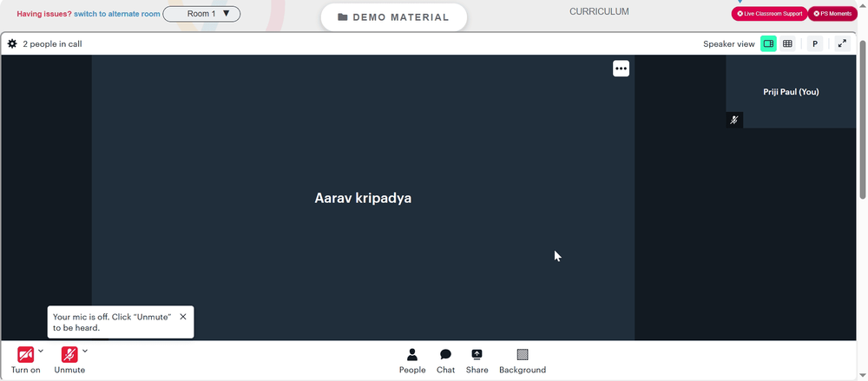Dismiss the mic is off tooltip

pyautogui.click(x=183, y=317)
